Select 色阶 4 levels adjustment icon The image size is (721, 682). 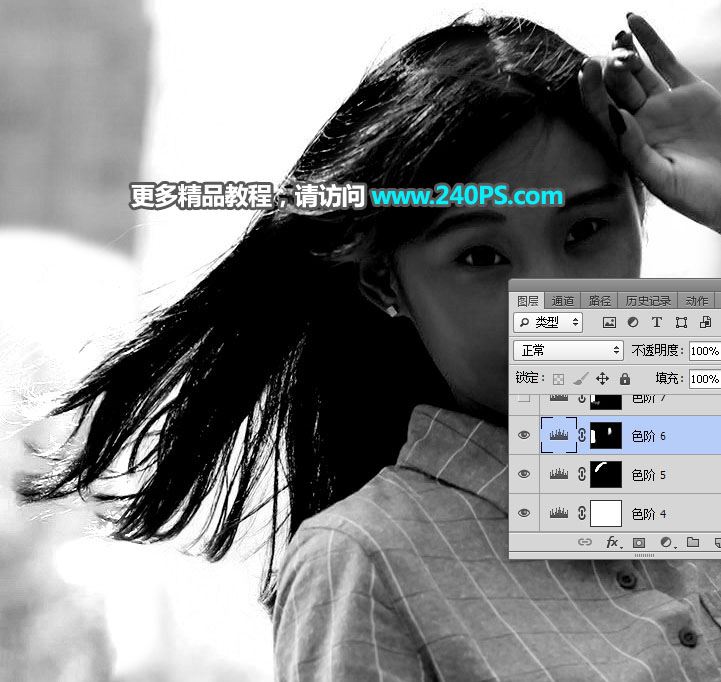point(559,513)
